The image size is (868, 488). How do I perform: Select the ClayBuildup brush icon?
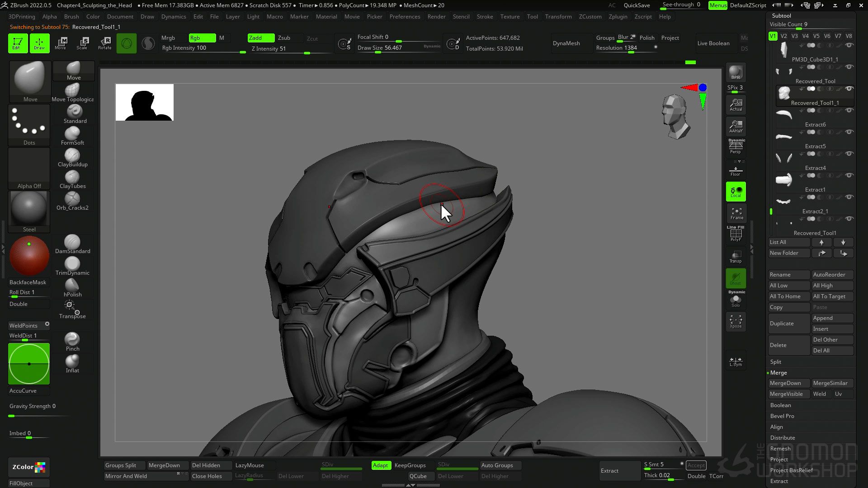(x=72, y=155)
